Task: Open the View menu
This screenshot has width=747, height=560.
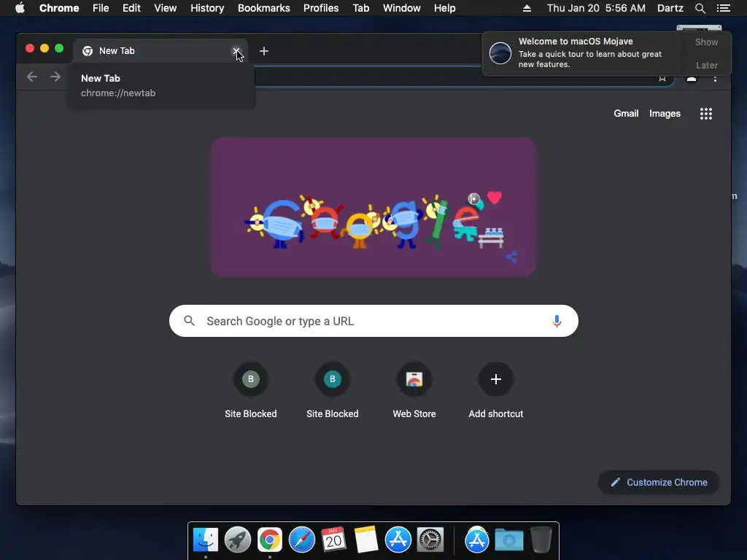Action: [x=166, y=8]
